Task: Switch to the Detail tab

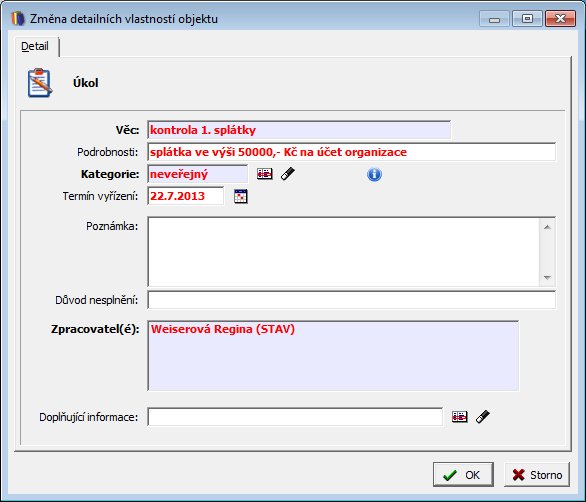Action: click(x=35, y=46)
